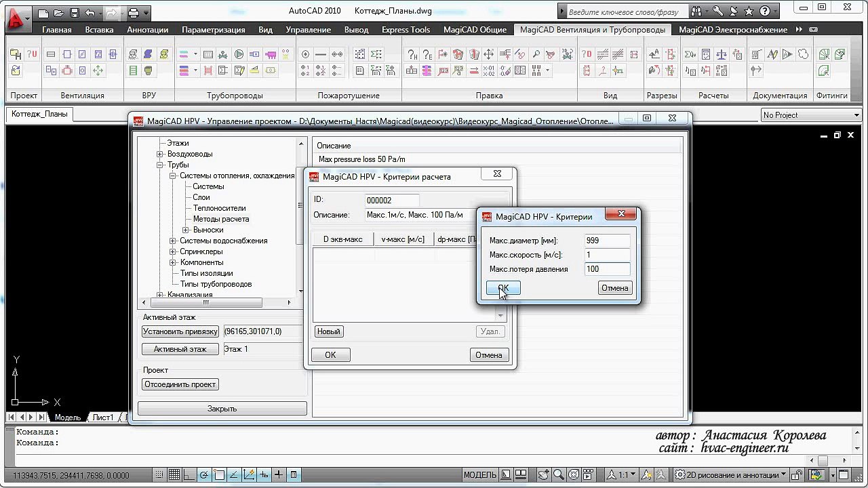Open the Express Tools ribbon tab
868x488 pixels.
click(x=406, y=30)
